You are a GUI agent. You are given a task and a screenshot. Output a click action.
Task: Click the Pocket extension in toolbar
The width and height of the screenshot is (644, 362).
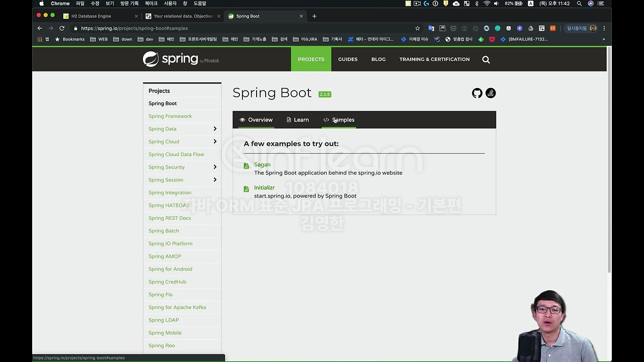453,28
